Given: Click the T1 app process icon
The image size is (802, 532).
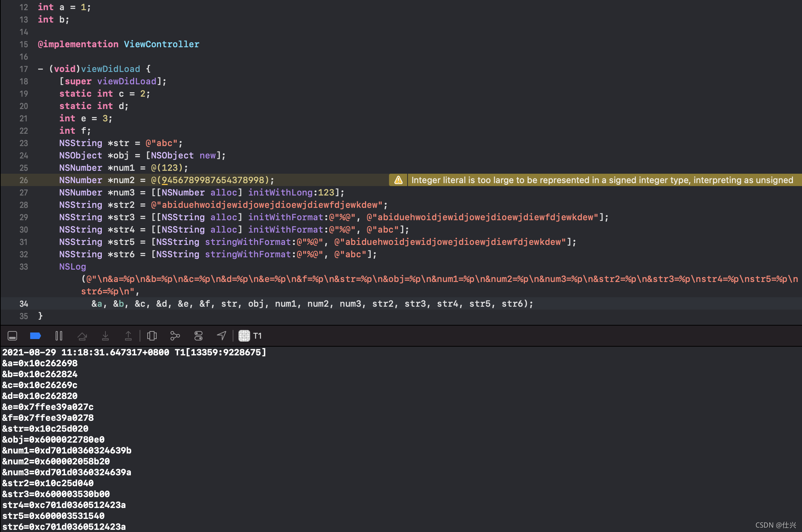Looking at the screenshot, I should click(x=244, y=336).
